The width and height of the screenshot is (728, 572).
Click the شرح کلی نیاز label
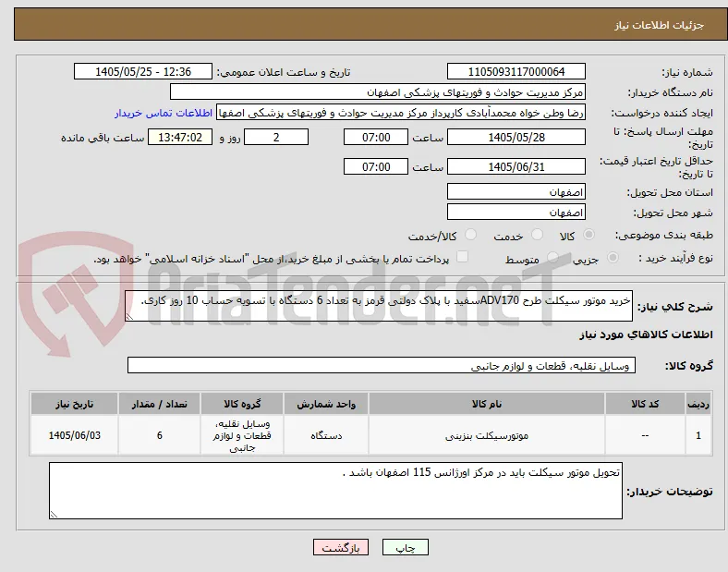[675, 307]
